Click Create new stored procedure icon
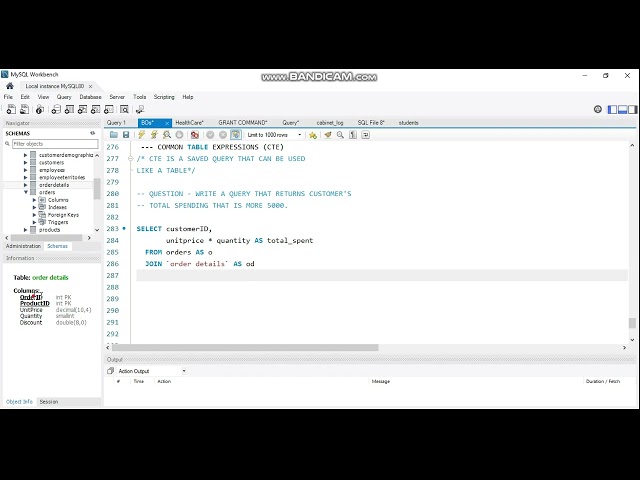640x480 pixels. 96,109
